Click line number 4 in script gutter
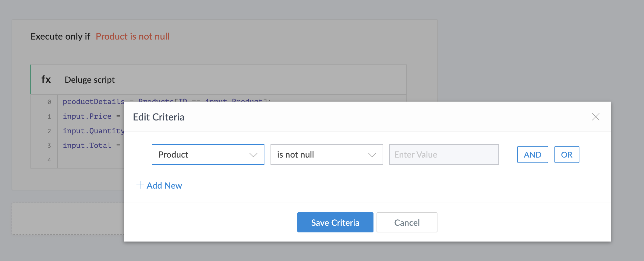 49,160
